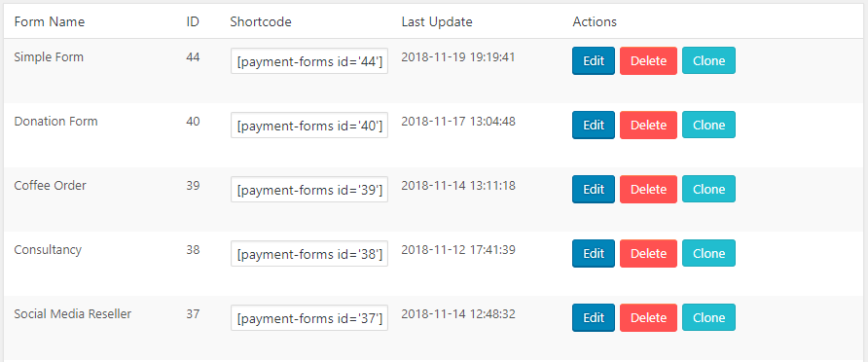Delete the Simple Form
The height and width of the screenshot is (362, 868).
click(648, 61)
